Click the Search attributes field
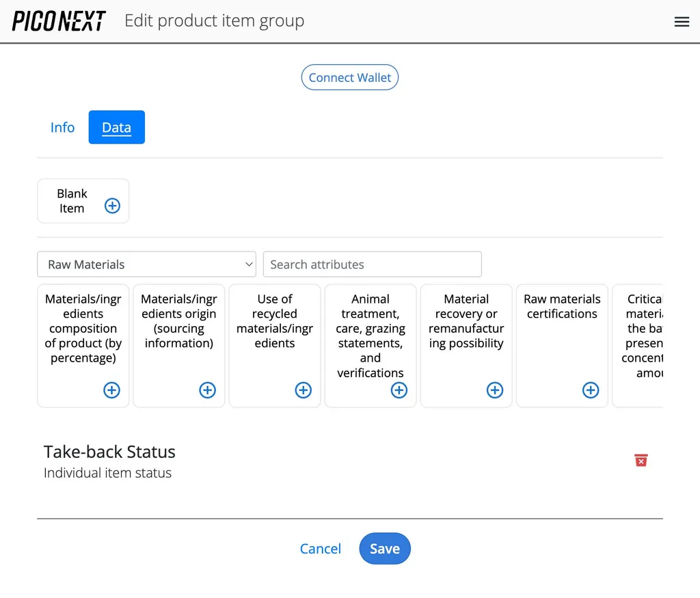 coord(372,264)
